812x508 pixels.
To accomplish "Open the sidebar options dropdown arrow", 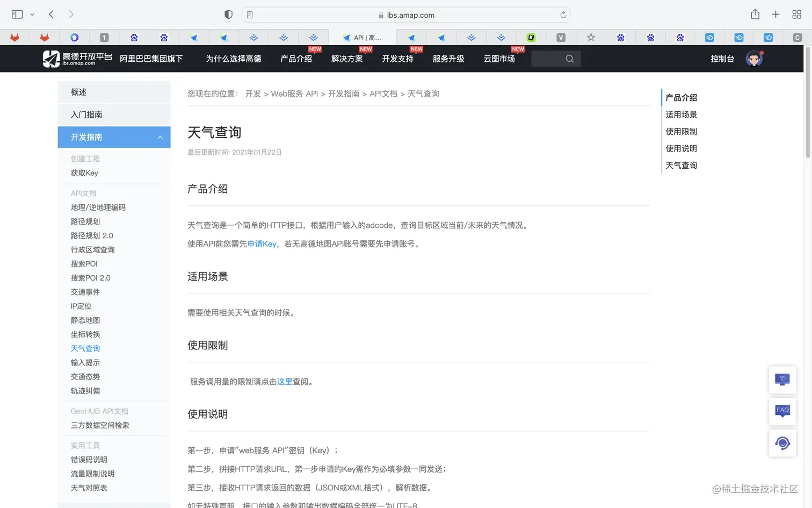I will [x=32, y=15].
